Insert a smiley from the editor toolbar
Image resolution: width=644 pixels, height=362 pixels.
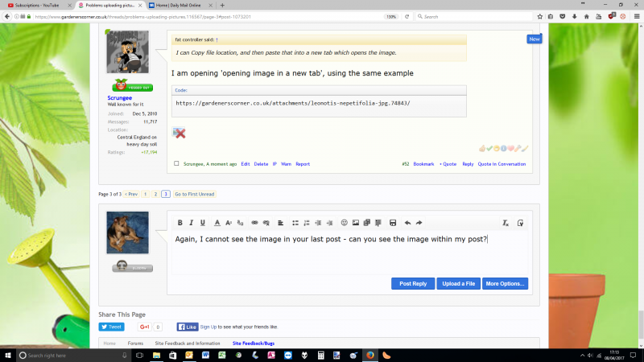pos(345,223)
